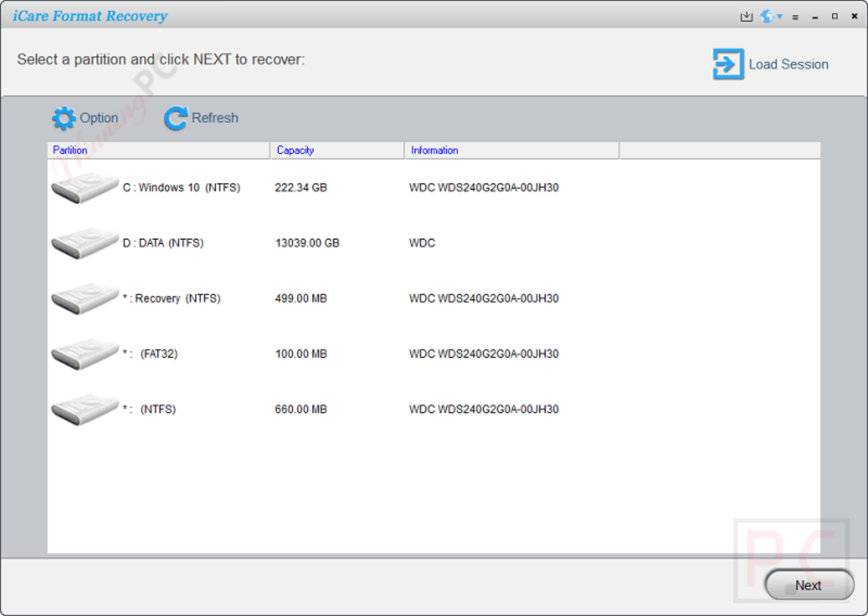Select 'C : Windows 10 (NTFS)' row text
This screenshot has height=616, width=868.
[x=181, y=188]
